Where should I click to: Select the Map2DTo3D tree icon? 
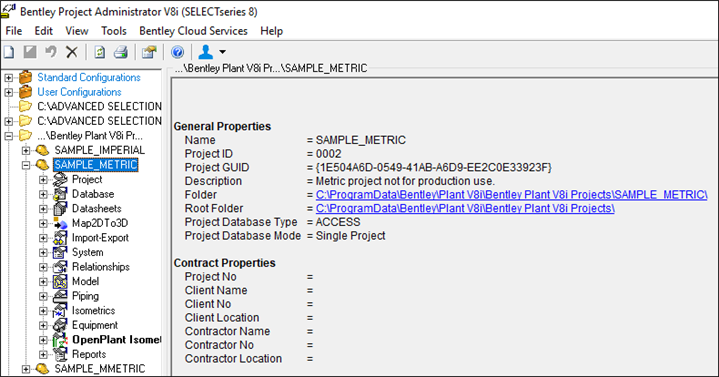tap(60, 223)
